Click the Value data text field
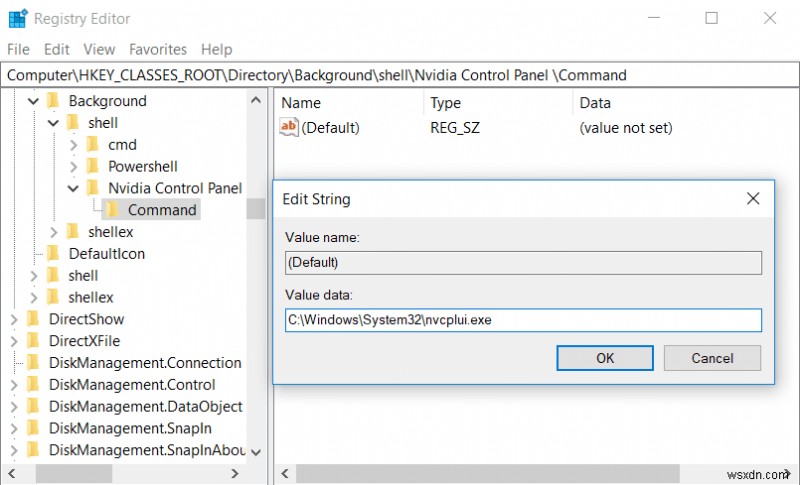The width and height of the screenshot is (800, 485). [x=523, y=320]
